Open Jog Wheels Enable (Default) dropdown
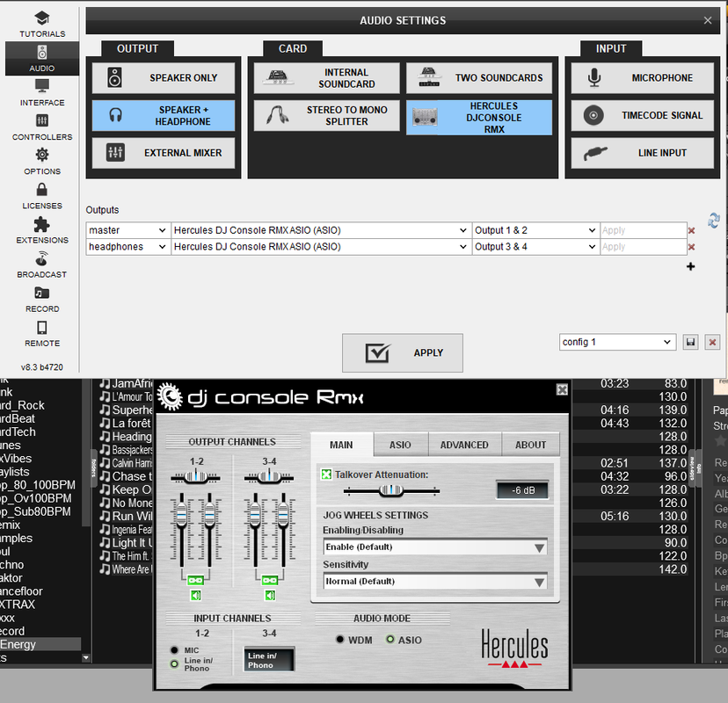This screenshot has height=703, width=728. click(435, 547)
